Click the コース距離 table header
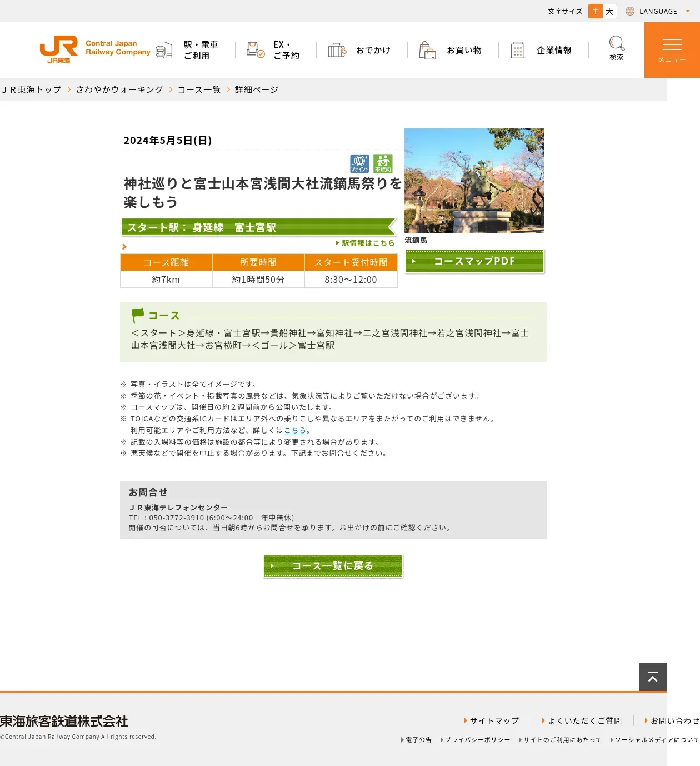This screenshot has width=700, height=766. tap(166, 262)
